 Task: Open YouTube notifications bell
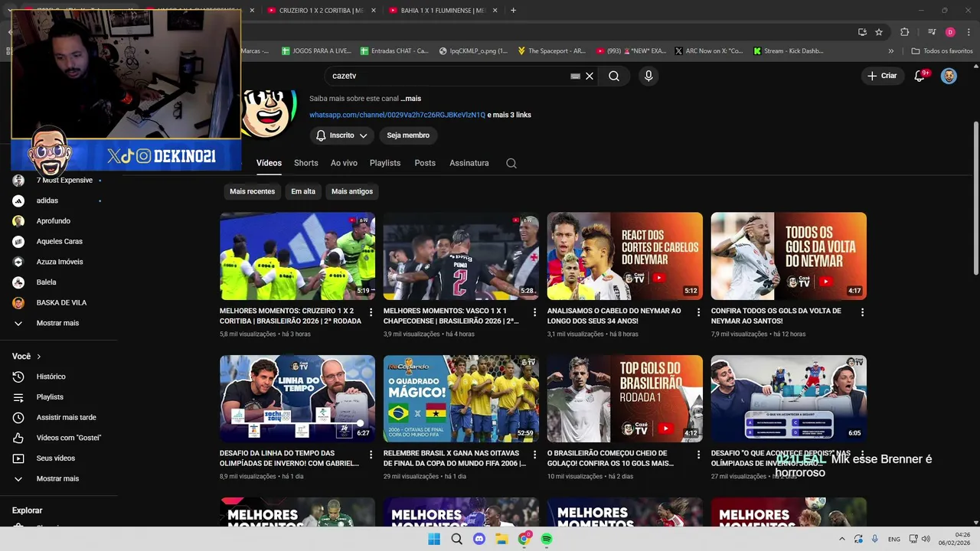click(920, 76)
